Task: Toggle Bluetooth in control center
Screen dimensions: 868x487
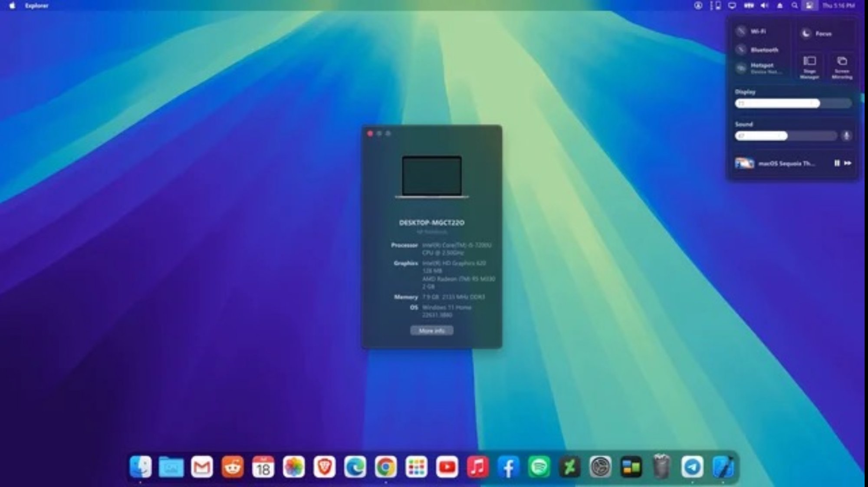Action: (x=741, y=49)
